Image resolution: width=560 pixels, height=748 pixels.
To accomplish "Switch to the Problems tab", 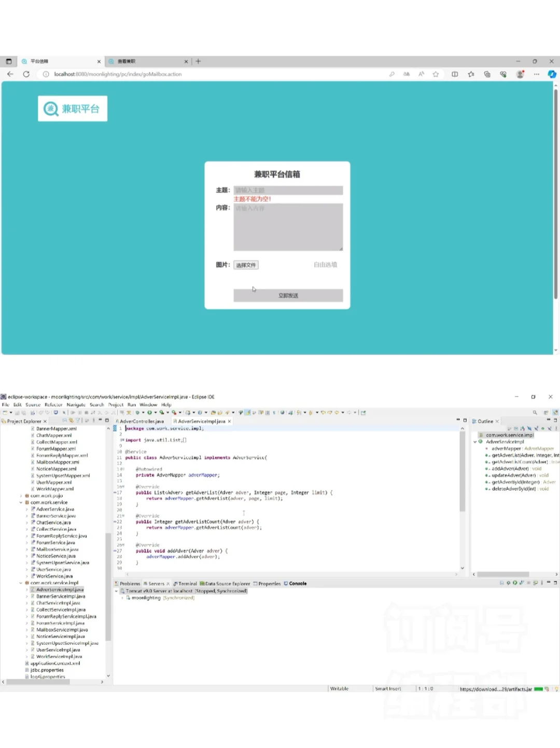I will click(128, 584).
